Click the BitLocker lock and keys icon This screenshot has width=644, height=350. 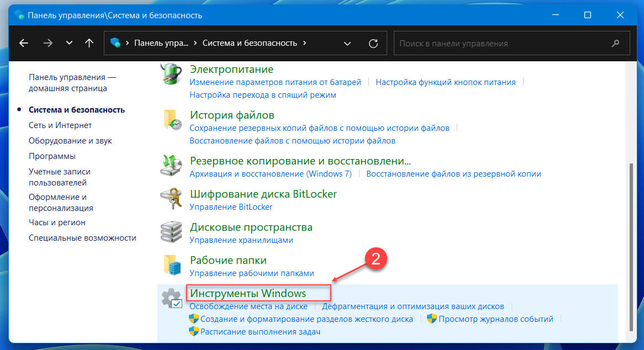click(171, 199)
